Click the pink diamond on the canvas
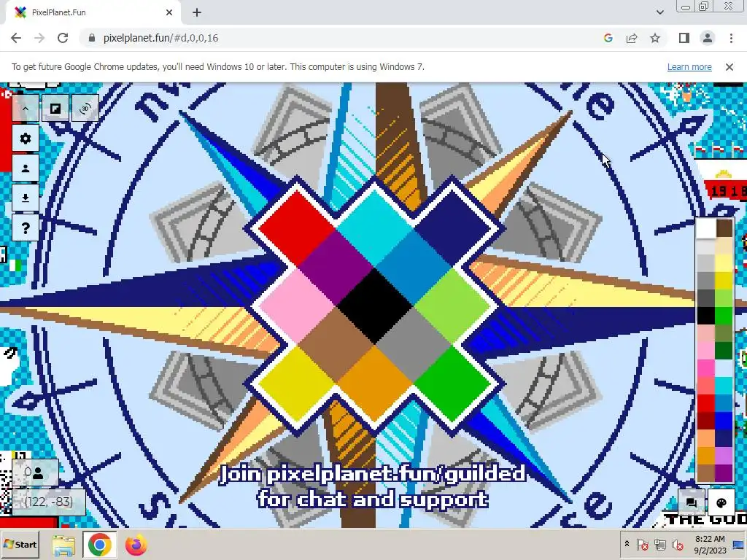The width and height of the screenshot is (747, 560). click(297, 305)
